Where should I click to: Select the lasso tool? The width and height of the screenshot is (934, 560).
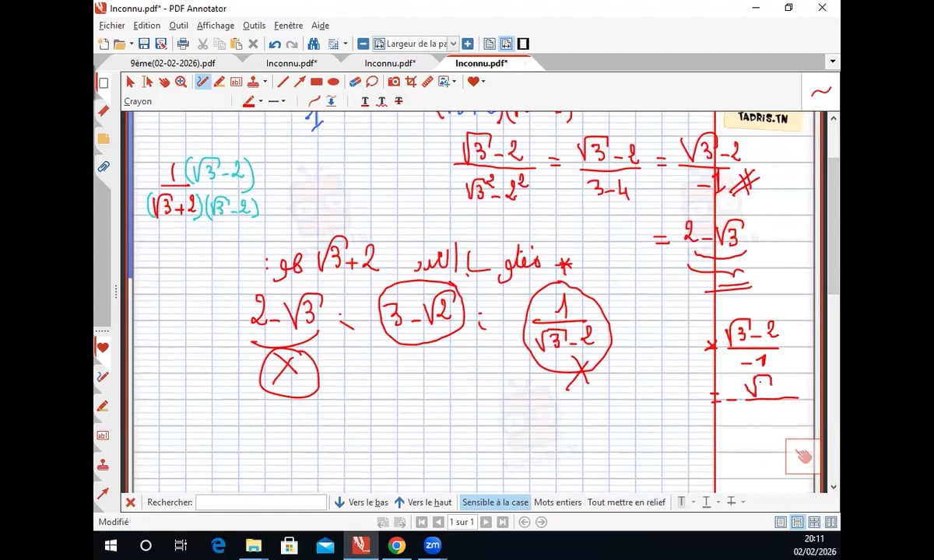[372, 82]
